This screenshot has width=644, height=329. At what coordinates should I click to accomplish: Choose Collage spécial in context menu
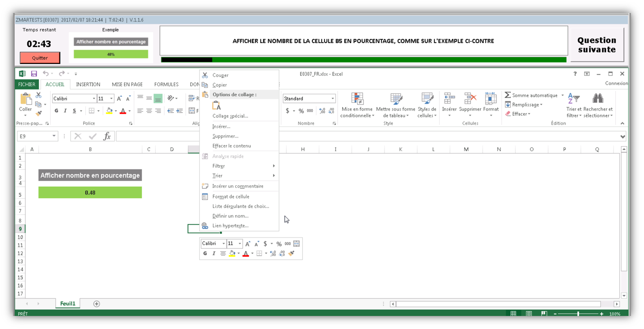tap(239, 116)
